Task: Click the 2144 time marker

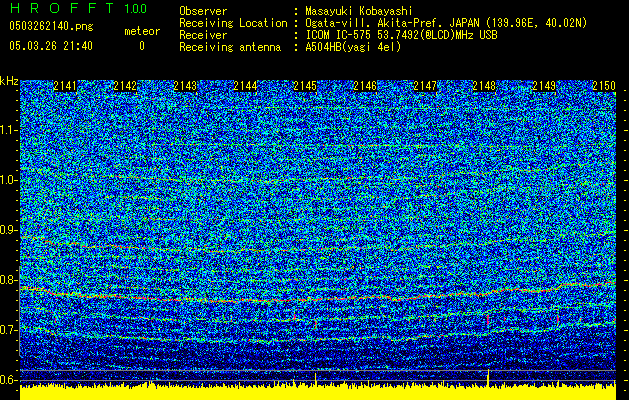Action: [x=245, y=86]
